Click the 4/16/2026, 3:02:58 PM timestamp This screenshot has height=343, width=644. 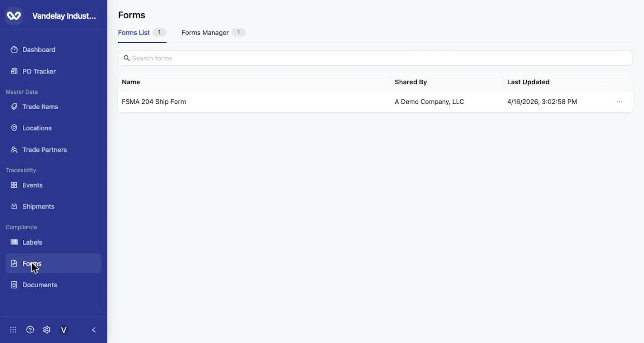click(x=542, y=102)
